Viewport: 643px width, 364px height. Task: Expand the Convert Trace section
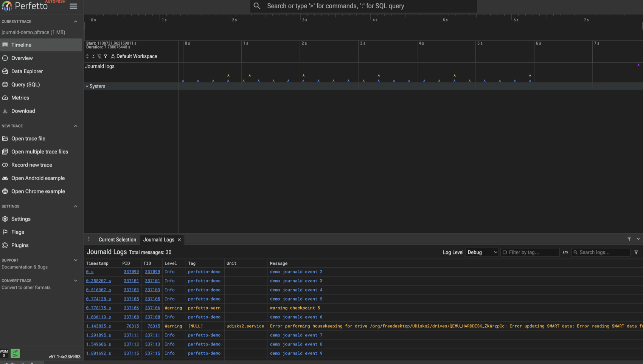[x=76, y=280]
